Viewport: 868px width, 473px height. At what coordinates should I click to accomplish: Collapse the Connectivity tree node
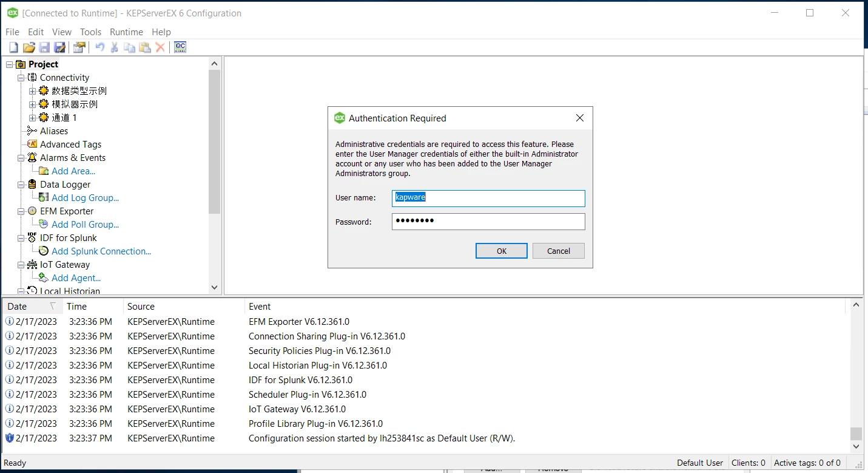21,78
